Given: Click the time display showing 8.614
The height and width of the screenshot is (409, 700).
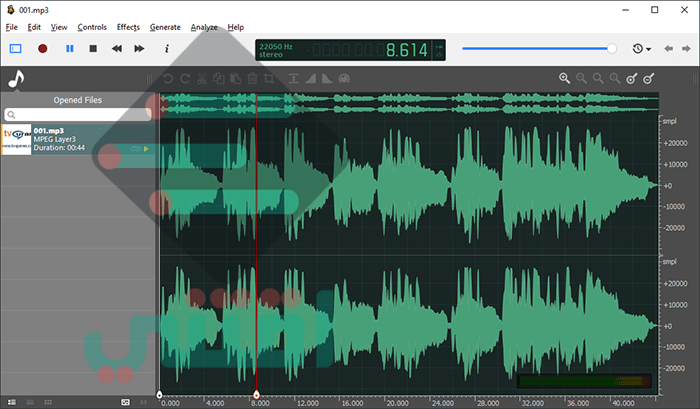Looking at the screenshot, I should pos(407,50).
